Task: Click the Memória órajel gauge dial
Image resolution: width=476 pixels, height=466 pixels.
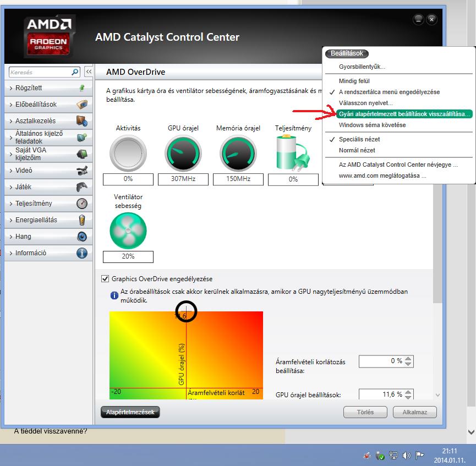Action: 238,153
